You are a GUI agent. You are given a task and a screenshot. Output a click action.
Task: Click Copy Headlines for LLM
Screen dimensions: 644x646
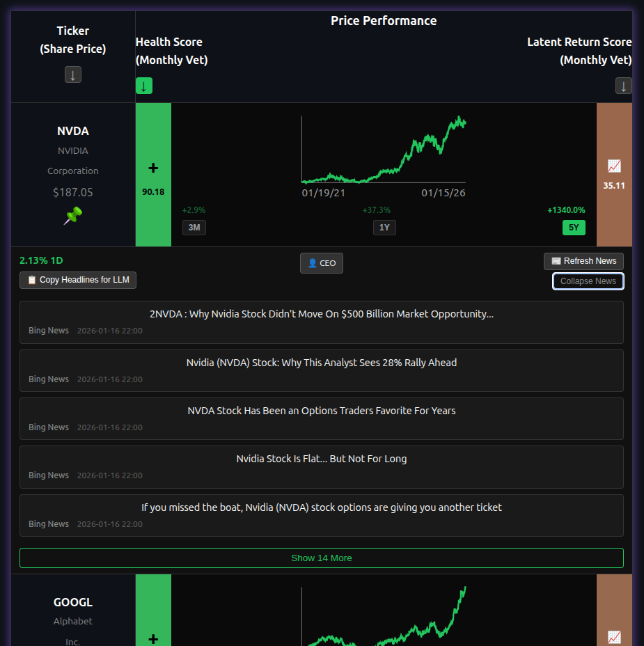(x=77, y=279)
